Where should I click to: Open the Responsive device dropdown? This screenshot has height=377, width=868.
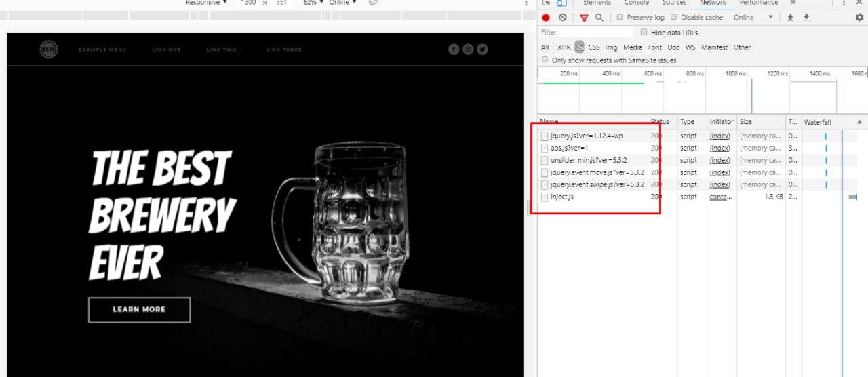pyautogui.click(x=207, y=3)
